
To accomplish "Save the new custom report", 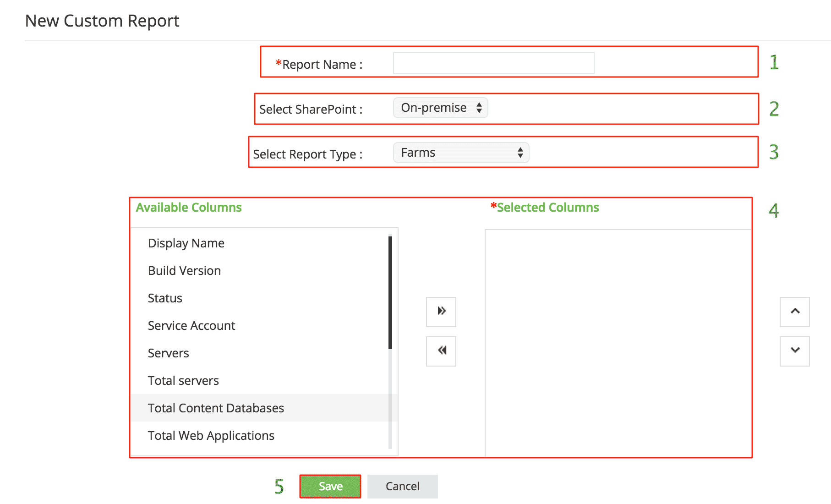I will click(x=330, y=486).
